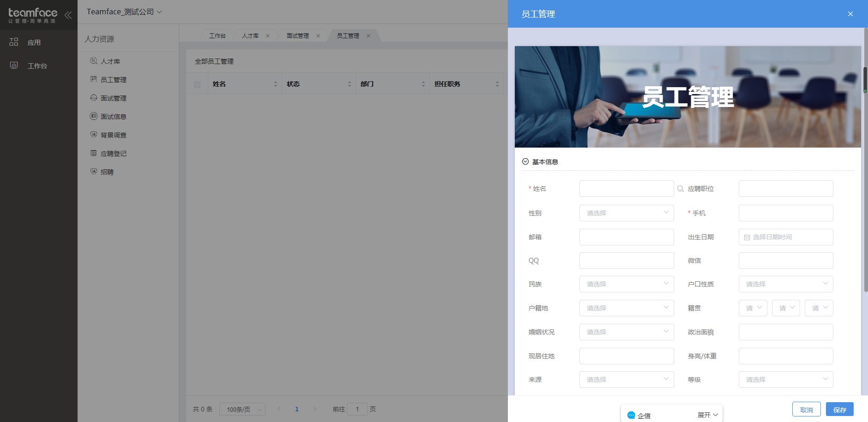Go to previous page arrow
Screen dimensions: 868x422
pos(279,409)
